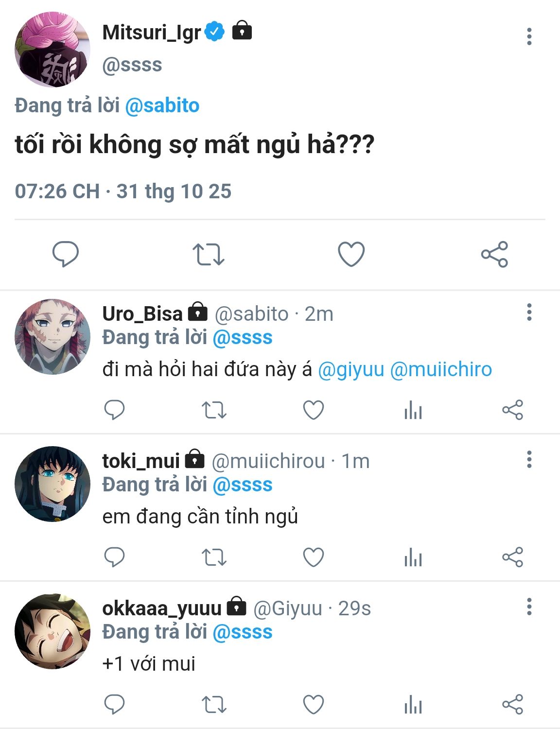Retweet toki_mui's reply
The width and height of the screenshot is (560, 729).
click(x=214, y=557)
